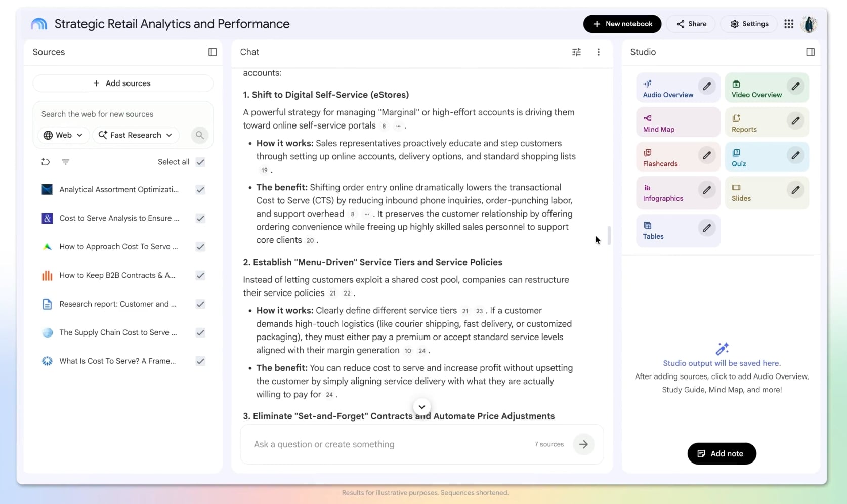Open citation 22 after service policies
The height and width of the screenshot is (504, 847).
(347, 293)
